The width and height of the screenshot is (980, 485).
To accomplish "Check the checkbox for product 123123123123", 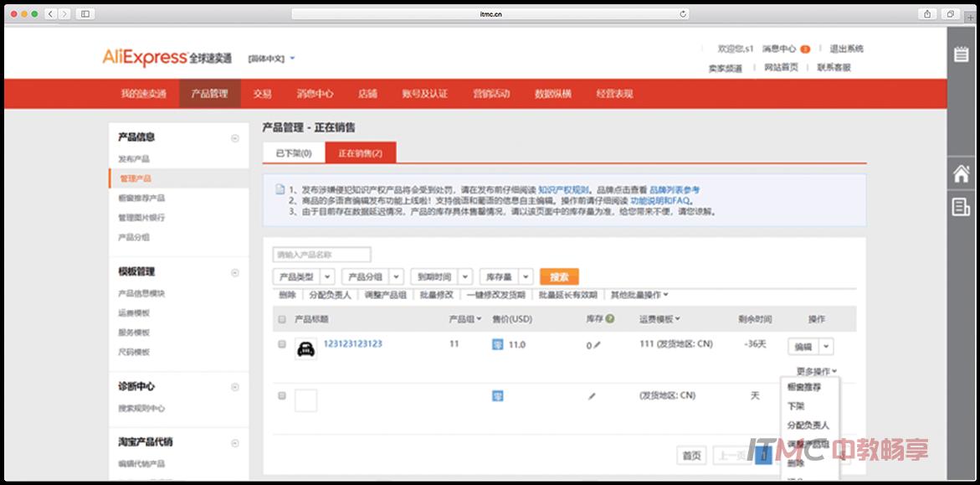I will 282,345.
